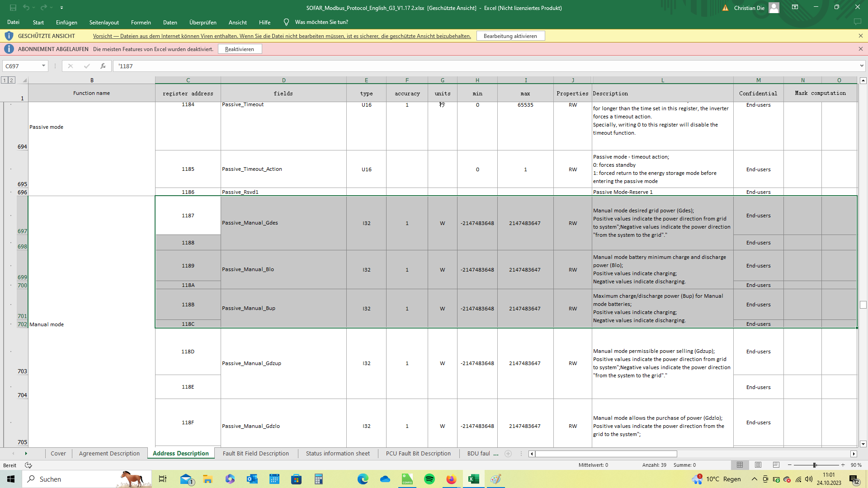This screenshot has width=868, height=488.
Task: Switch to Fault Bit Field Description sheet
Action: click(x=255, y=454)
